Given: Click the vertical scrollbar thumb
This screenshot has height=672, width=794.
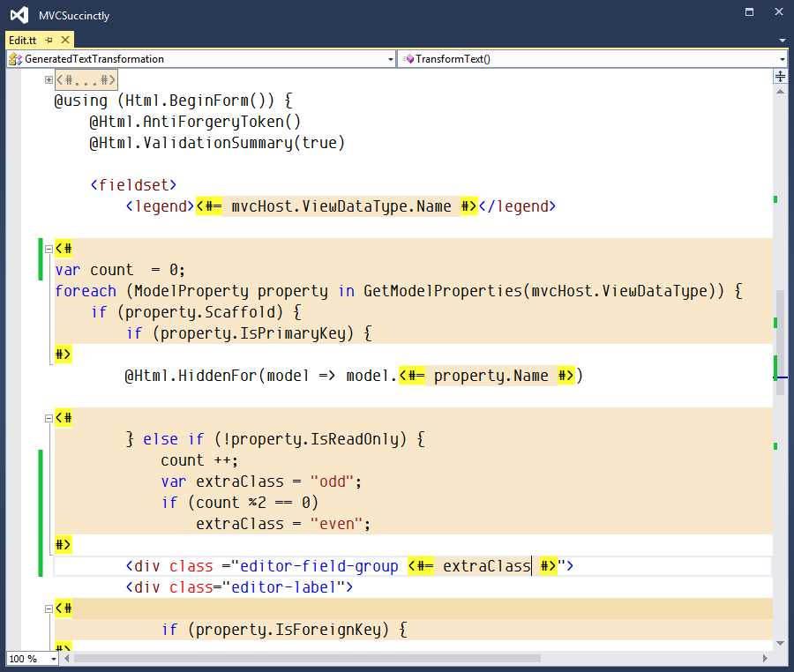Looking at the screenshot, I should [x=781, y=342].
